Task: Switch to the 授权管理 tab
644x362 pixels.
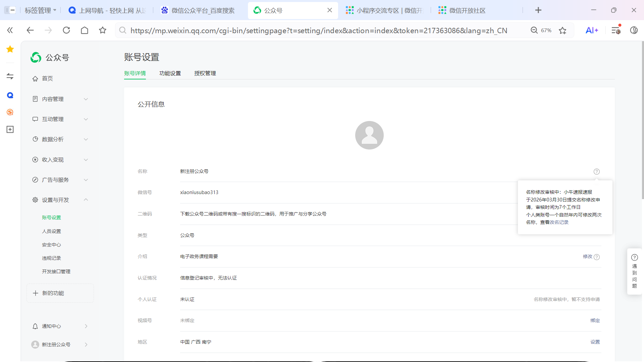Action: pyautogui.click(x=205, y=73)
